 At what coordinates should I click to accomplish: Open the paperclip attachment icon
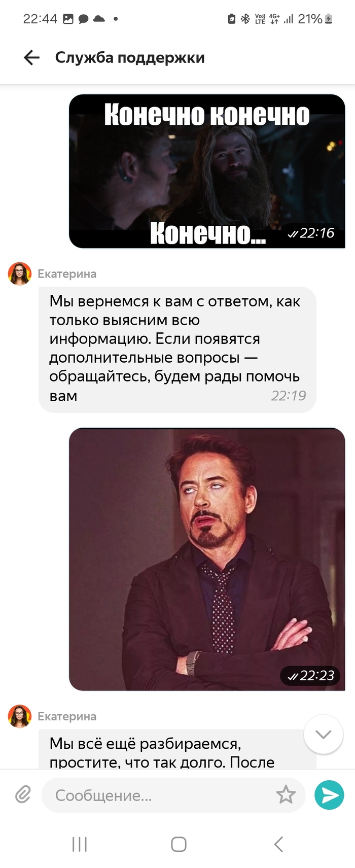click(x=23, y=794)
